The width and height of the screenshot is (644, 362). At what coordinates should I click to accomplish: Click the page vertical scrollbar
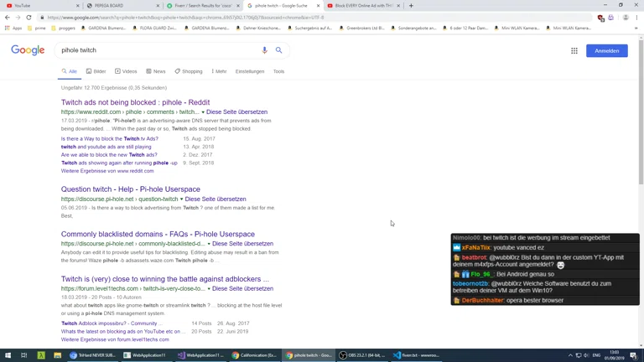pos(641,111)
